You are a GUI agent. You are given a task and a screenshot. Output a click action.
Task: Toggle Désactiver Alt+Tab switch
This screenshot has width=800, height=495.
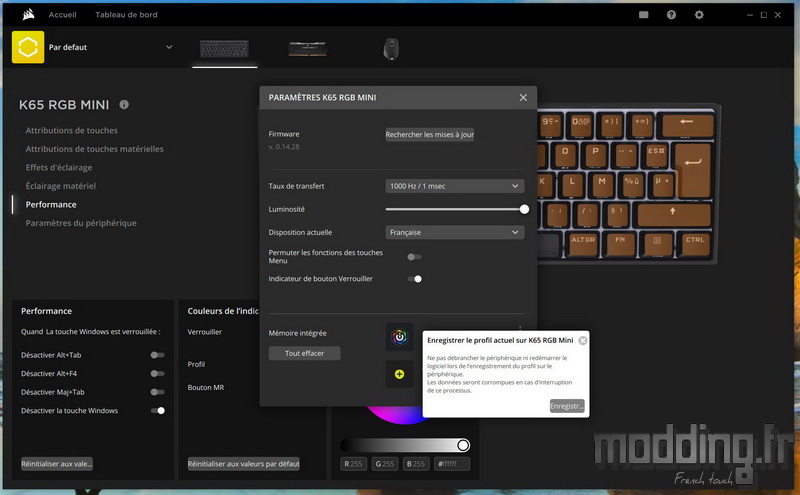158,355
